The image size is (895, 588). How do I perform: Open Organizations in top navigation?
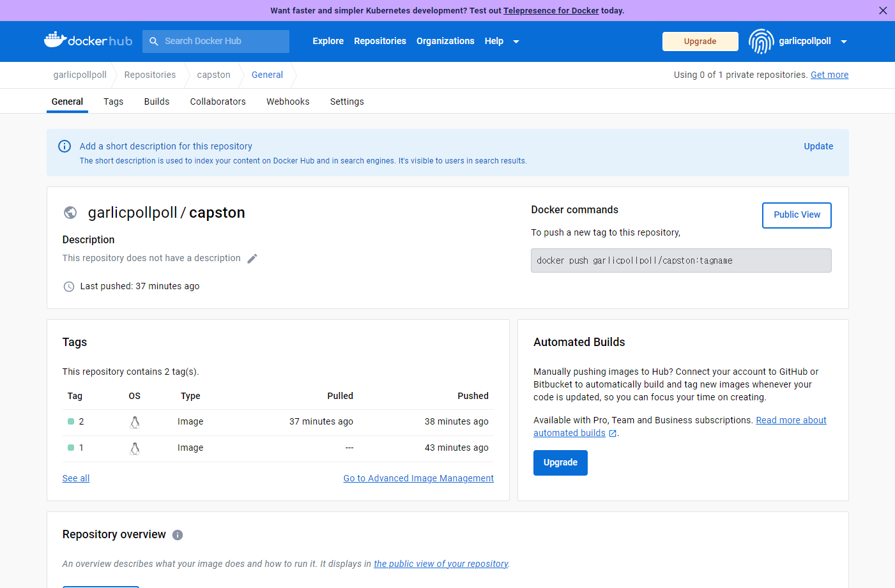[445, 41]
